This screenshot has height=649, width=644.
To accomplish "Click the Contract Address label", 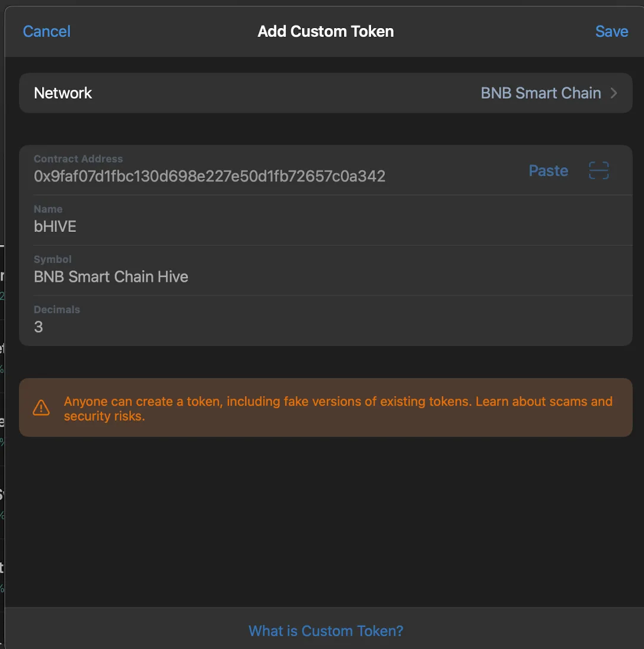I will click(x=78, y=158).
